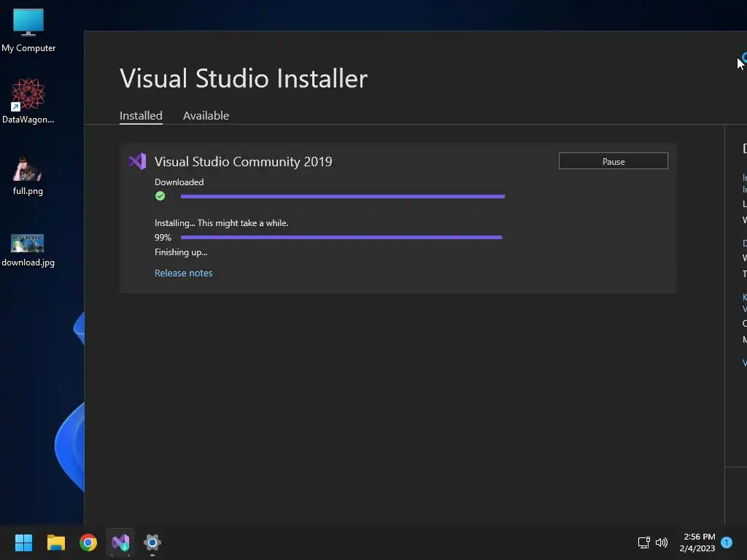The image size is (747, 560).
Task: Open the My Computer desktop icon
Action: [28, 31]
